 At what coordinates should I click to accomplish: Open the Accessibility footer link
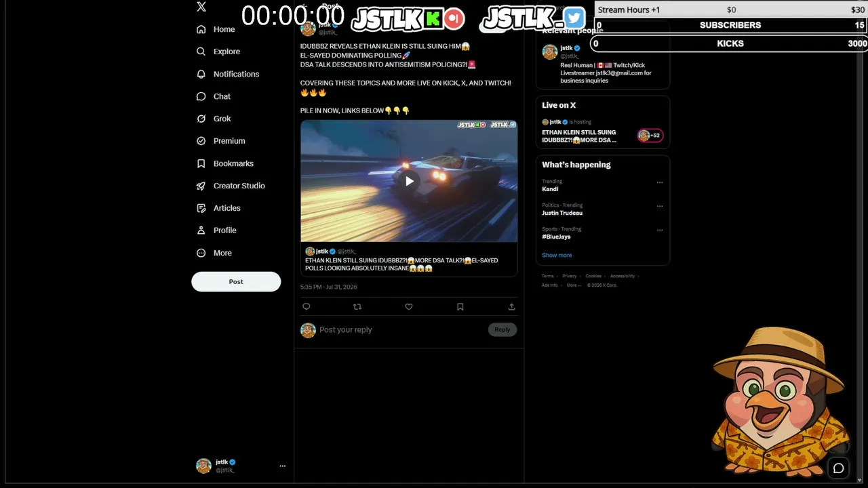pyautogui.click(x=623, y=276)
